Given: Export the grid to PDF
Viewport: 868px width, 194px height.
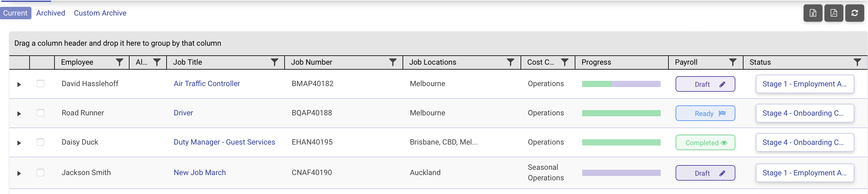Looking at the screenshot, I should tap(834, 13).
